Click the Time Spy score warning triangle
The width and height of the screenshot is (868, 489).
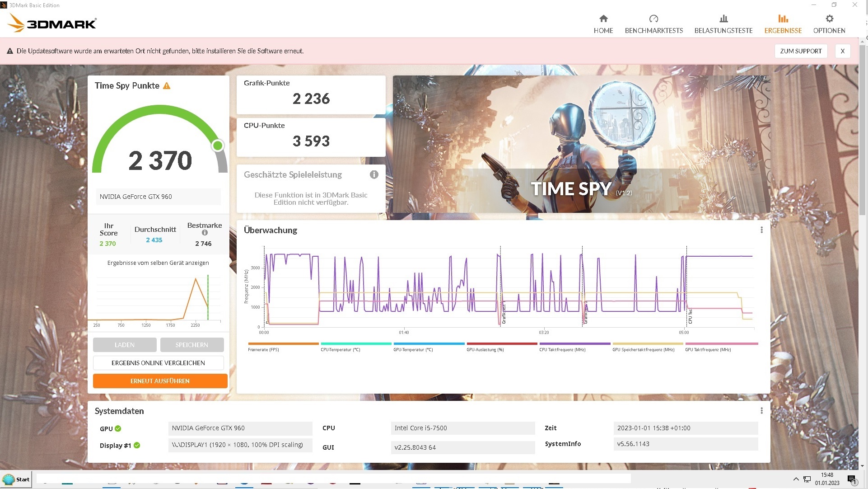tap(167, 86)
